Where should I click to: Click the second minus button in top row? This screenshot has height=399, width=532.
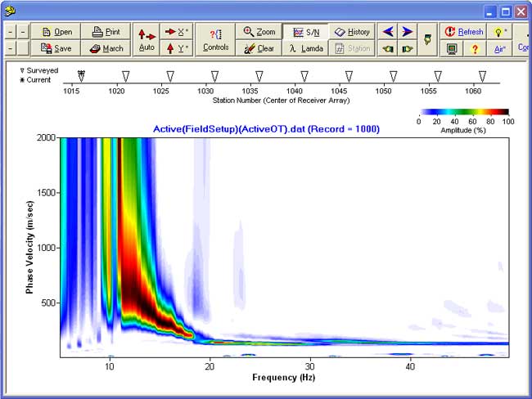tap(23, 32)
